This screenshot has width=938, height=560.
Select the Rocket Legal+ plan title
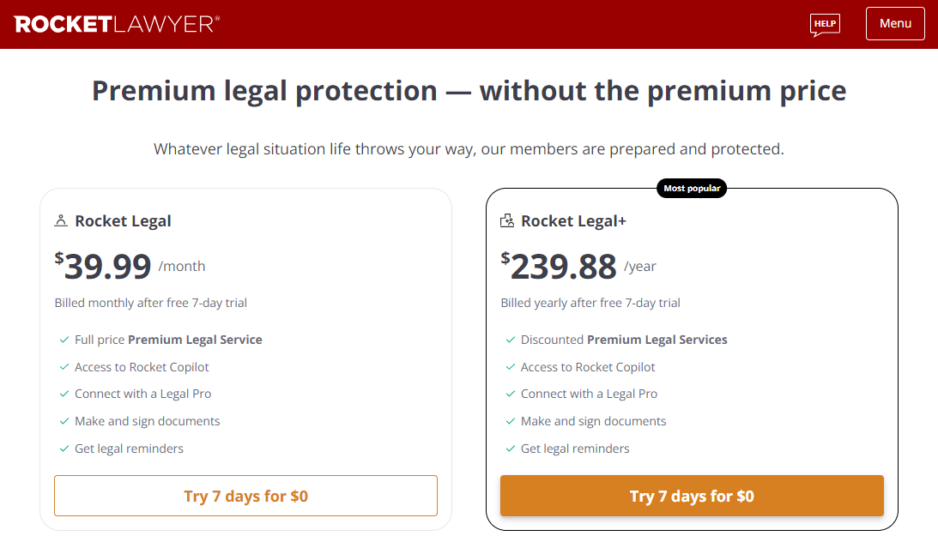[x=573, y=220]
